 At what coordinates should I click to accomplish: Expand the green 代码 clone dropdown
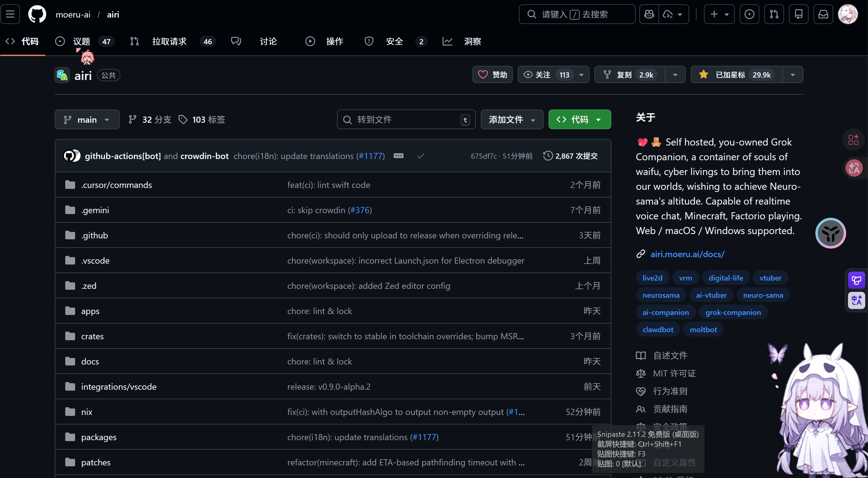pos(579,119)
